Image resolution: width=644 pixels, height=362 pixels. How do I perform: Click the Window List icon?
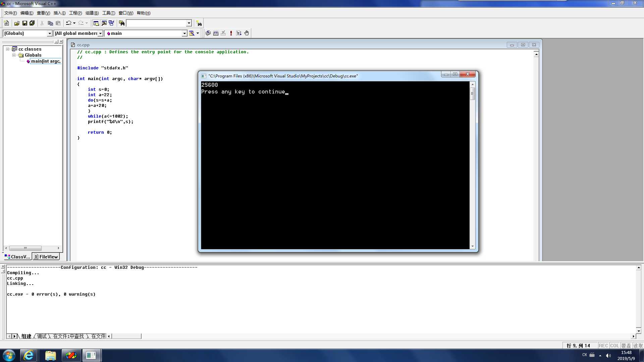[111, 23]
